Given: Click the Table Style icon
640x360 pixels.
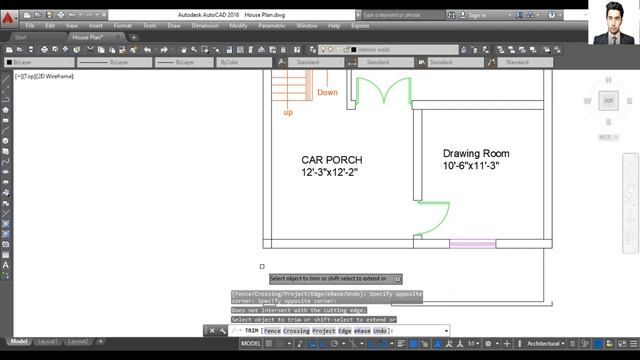Looking at the screenshot, I should 422,62.
